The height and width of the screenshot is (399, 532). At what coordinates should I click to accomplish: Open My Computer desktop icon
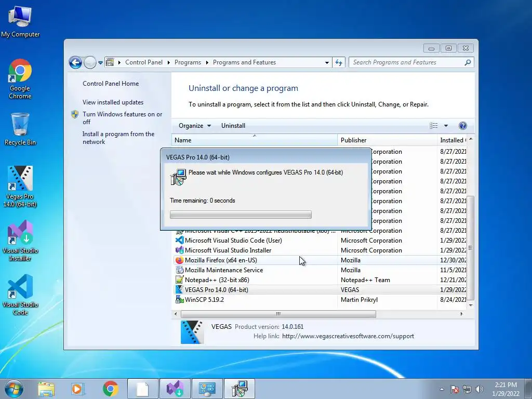pos(20,22)
